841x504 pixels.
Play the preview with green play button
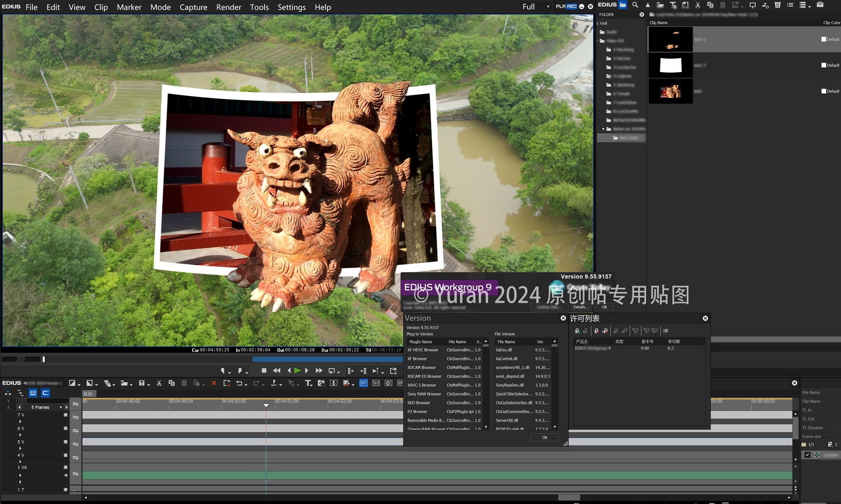(x=297, y=371)
